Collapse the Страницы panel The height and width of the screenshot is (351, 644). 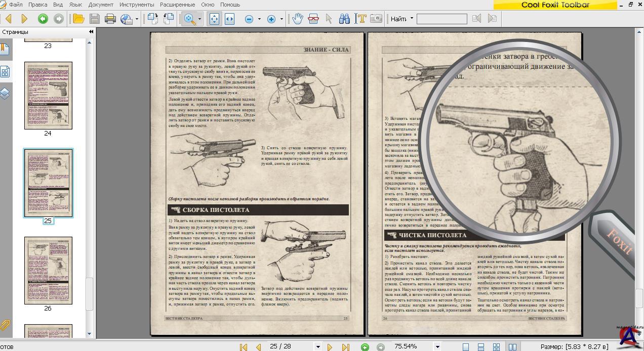[x=91, y=32]
